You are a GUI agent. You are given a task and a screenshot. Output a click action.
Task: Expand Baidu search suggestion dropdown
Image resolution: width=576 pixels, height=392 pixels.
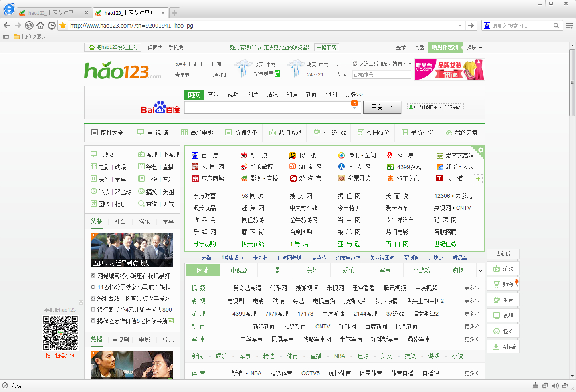[x=354, y=107]
